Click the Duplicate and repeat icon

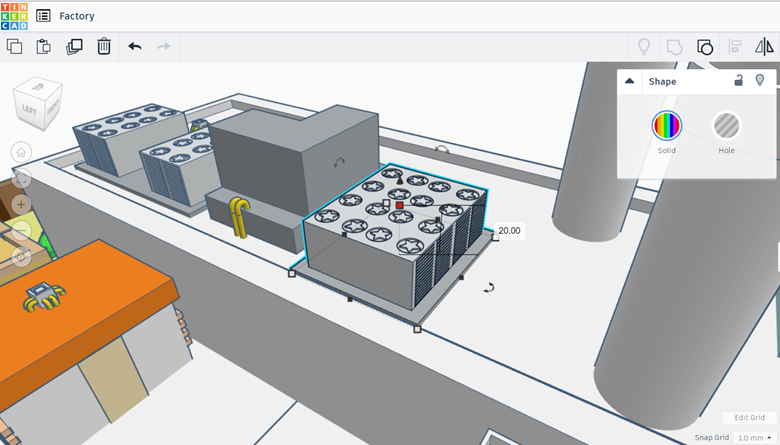(74, 46)
